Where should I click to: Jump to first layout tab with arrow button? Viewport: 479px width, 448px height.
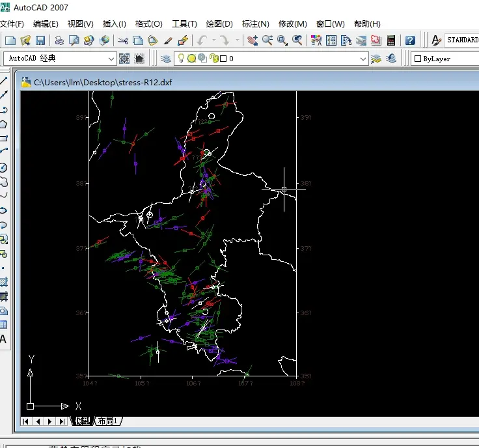[x=26, y=421]
